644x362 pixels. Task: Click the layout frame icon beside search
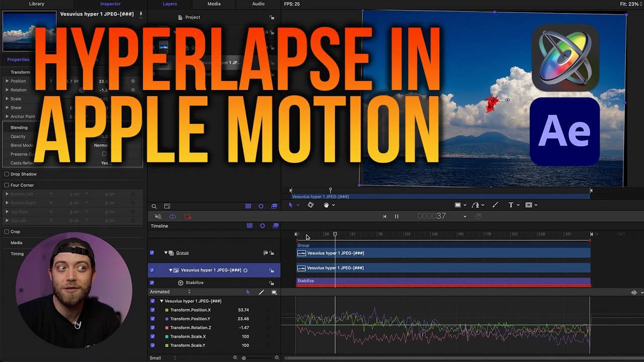point(167,206)
